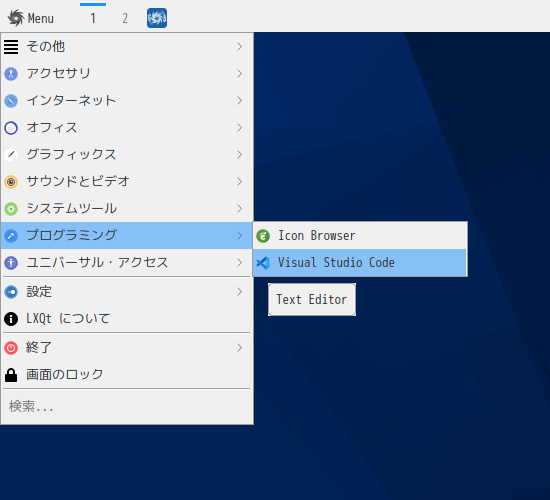This screenshot has height=500, width=550.
Task: Click the 画面のロック padlock icon
Action: pos(11,375)
